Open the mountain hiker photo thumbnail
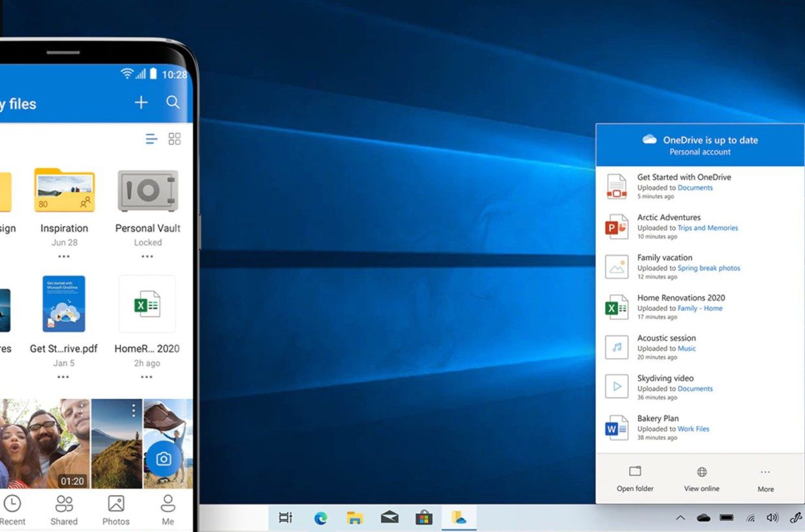The width and height of the screenshot is (805, 532). tap(117, 444)
